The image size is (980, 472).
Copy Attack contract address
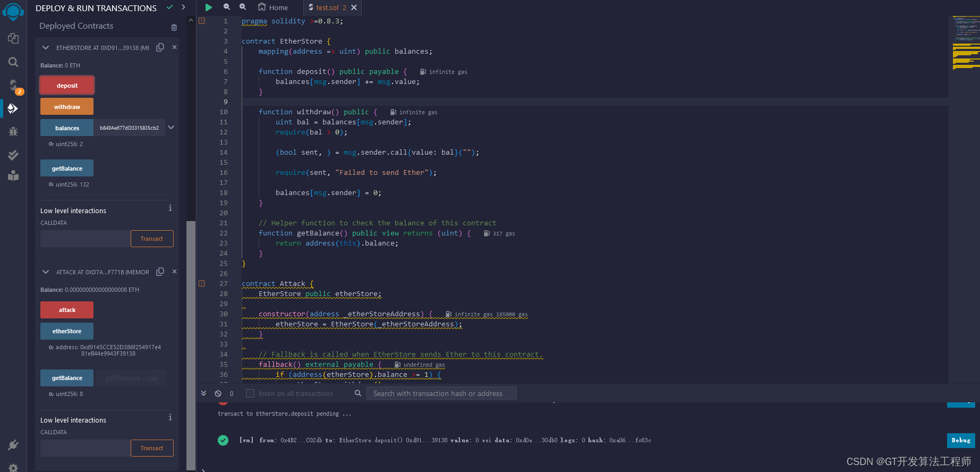tap(160, 272)
